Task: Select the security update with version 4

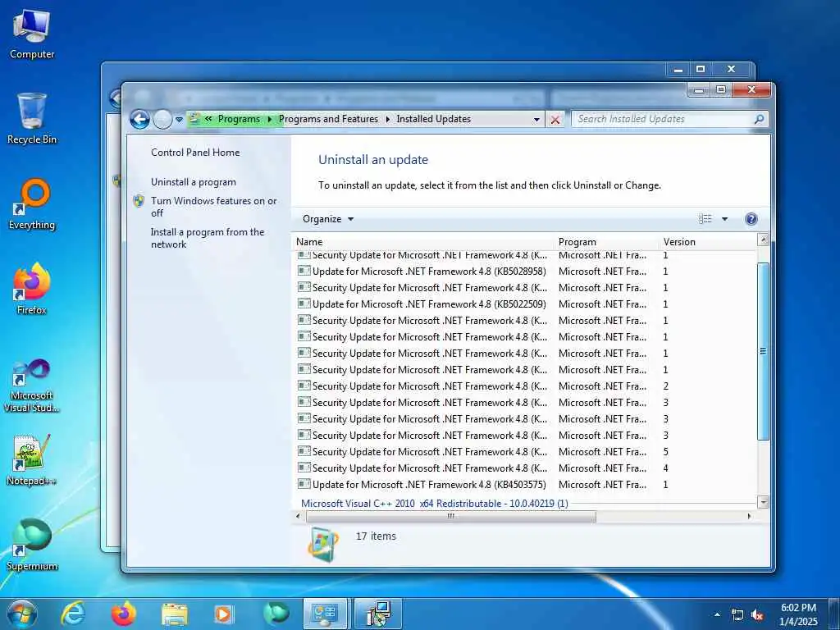Action: (x=525, y=468)
